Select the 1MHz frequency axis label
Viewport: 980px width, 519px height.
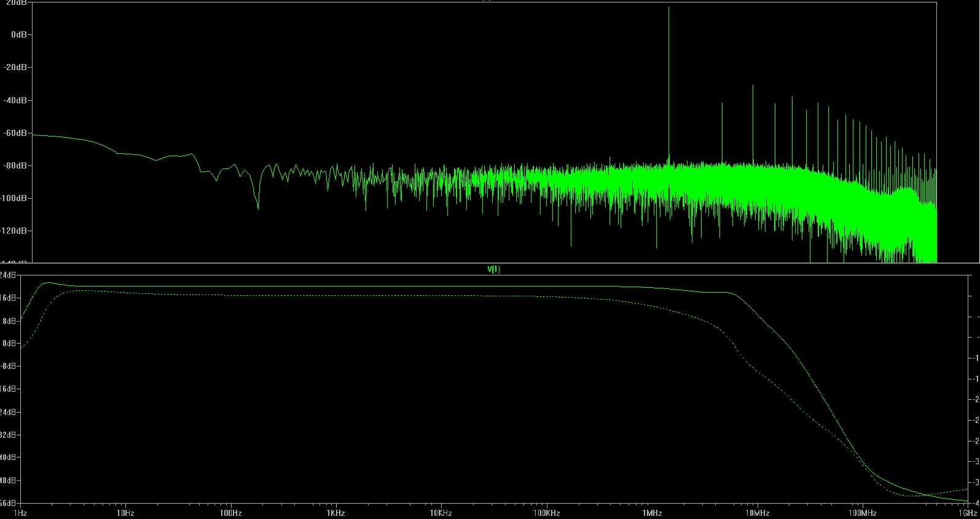[x=652, y=513]
